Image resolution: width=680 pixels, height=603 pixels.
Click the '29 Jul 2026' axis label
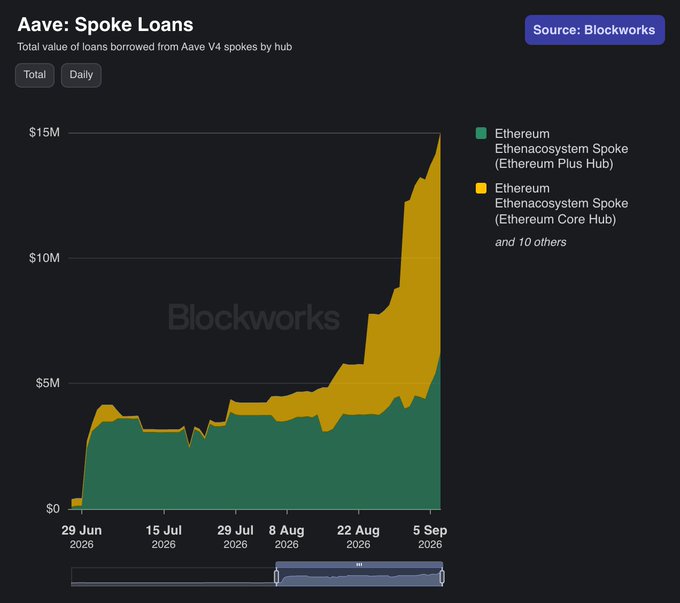tap(235, 537)
